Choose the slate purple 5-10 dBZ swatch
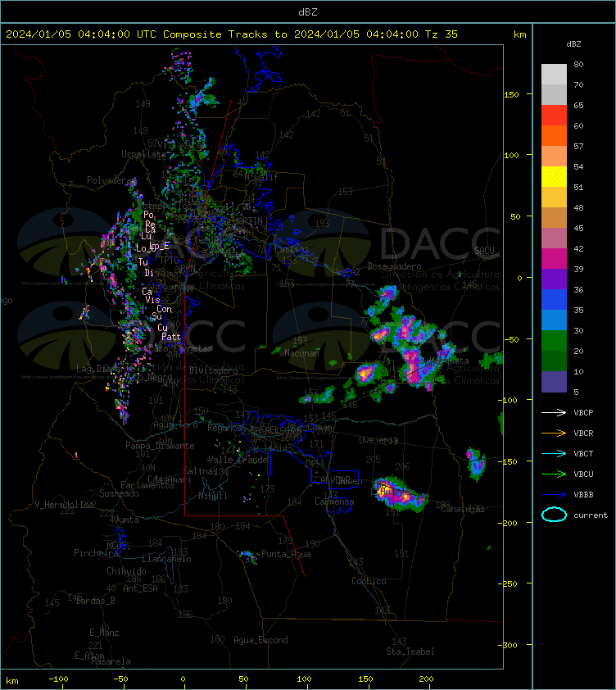Screen dimensions: 616x690 pyautogui.click(x=554, y=382)
